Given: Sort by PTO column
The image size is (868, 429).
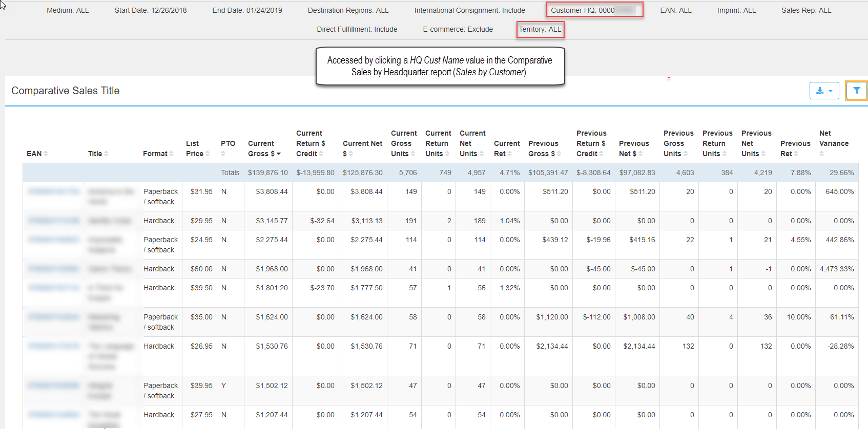Looking at the screenshot, I should (228, 148).
